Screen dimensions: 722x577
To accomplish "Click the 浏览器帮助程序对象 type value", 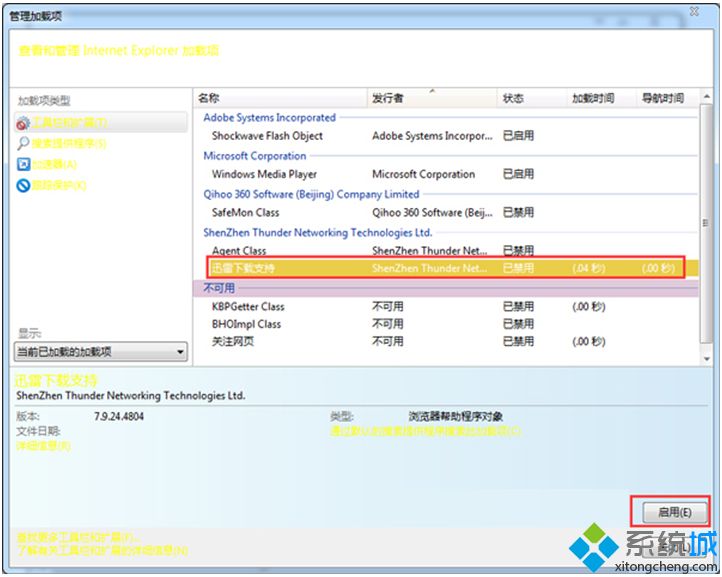I will pyautogui.click(x=455, y=417).
